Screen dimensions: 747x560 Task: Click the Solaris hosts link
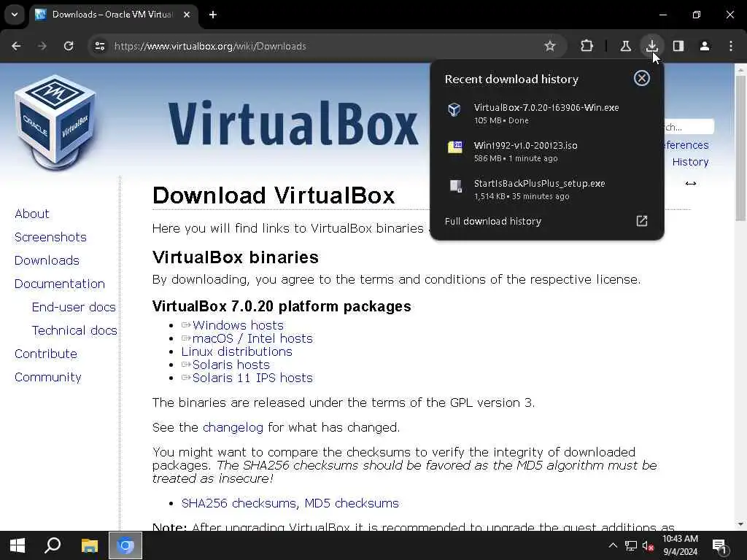[x=231, y=365]
